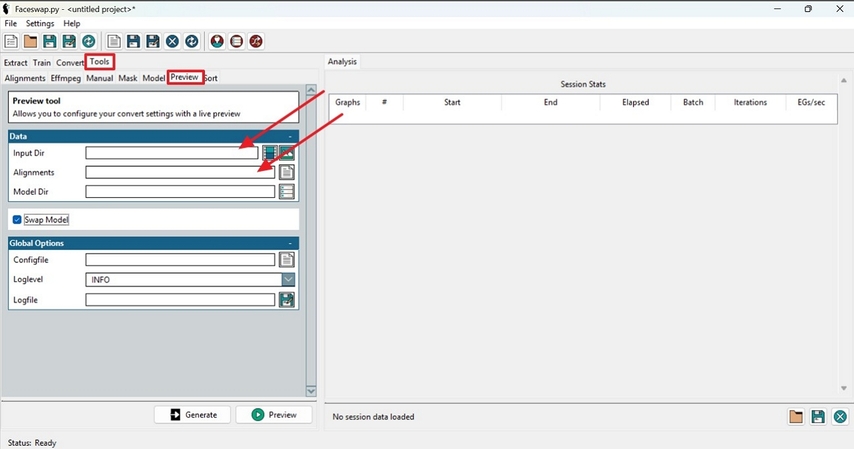Save session data with the floppy icon
The height and width of the screenshot is (449, 854).
pyautogui.click(x=818, y=417)
